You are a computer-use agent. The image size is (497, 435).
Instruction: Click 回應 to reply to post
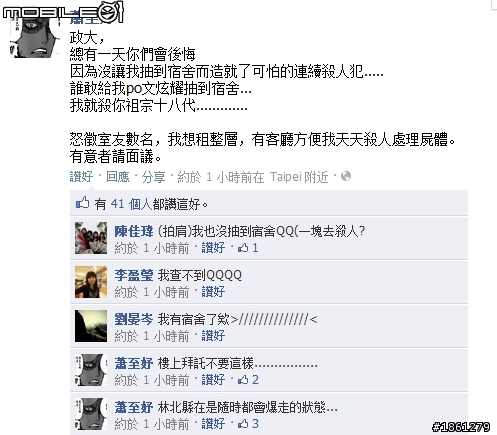click(x=118, y=177)
